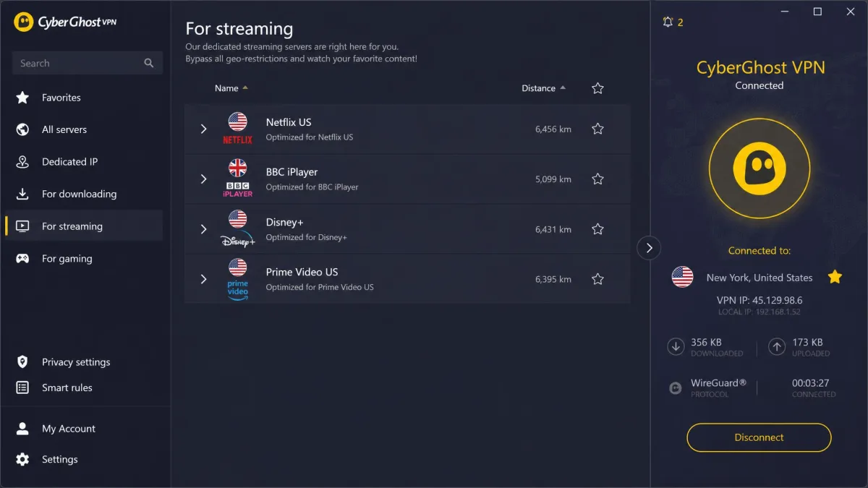Click the All servers globe icon
868x488 pixels.
[x=22, y=129]
